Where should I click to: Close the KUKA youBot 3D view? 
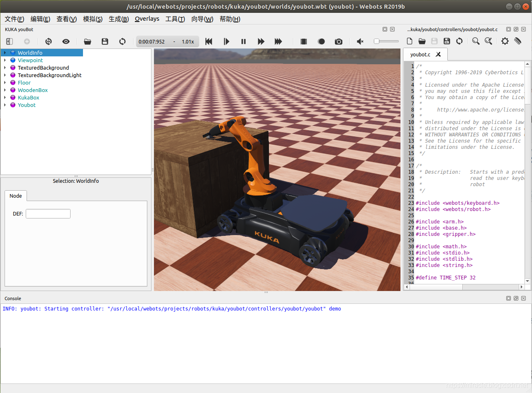point(392,29)
